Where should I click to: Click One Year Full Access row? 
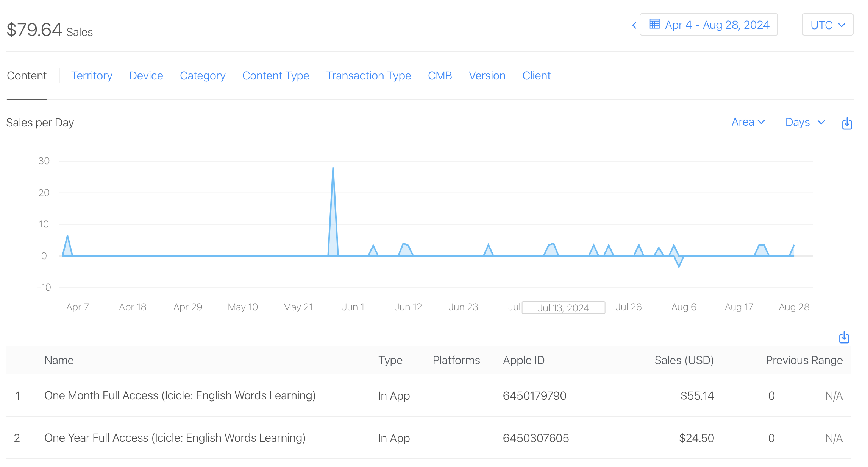click(175, 438)
